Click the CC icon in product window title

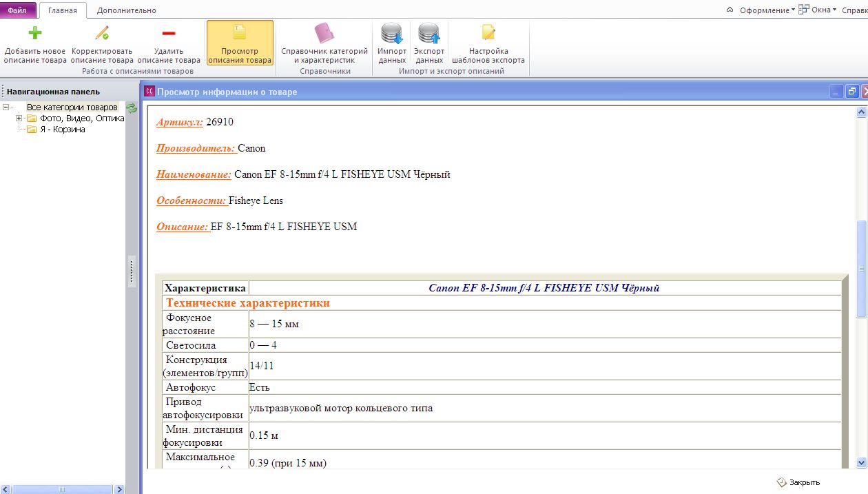tap(149, 92)
